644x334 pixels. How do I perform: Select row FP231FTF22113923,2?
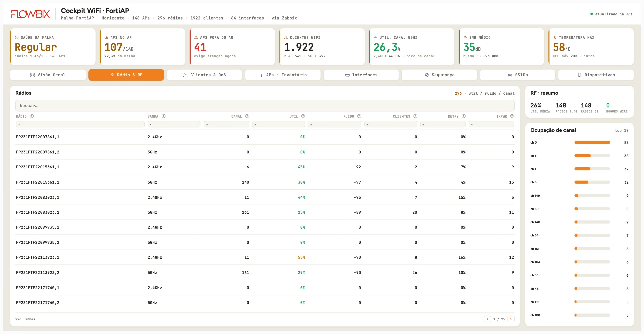[x=265, y=272]
